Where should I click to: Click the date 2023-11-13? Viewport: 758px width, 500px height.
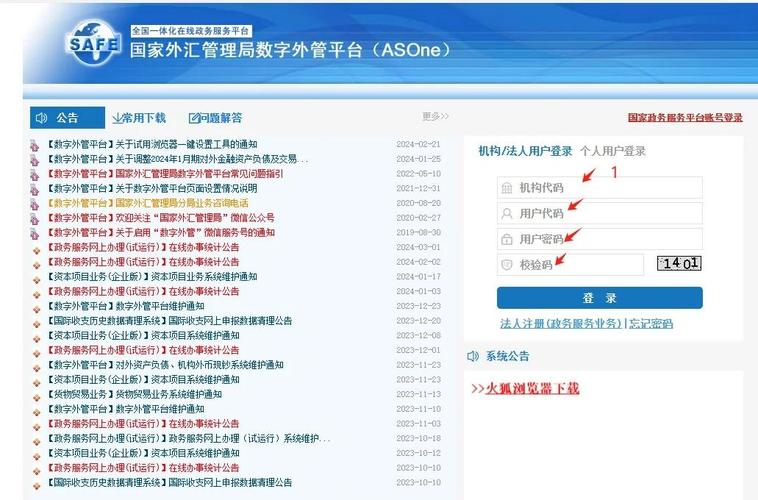coord(418,394)
